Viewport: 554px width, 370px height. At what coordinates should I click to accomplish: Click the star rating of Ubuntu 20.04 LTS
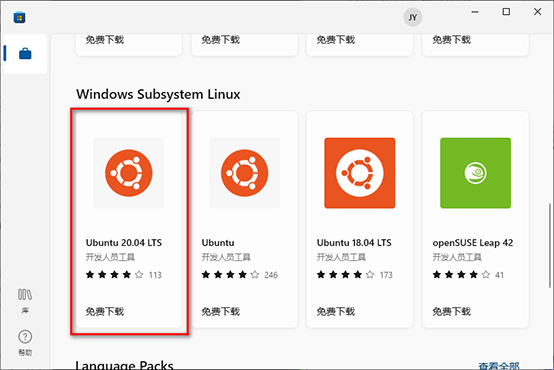114,275
